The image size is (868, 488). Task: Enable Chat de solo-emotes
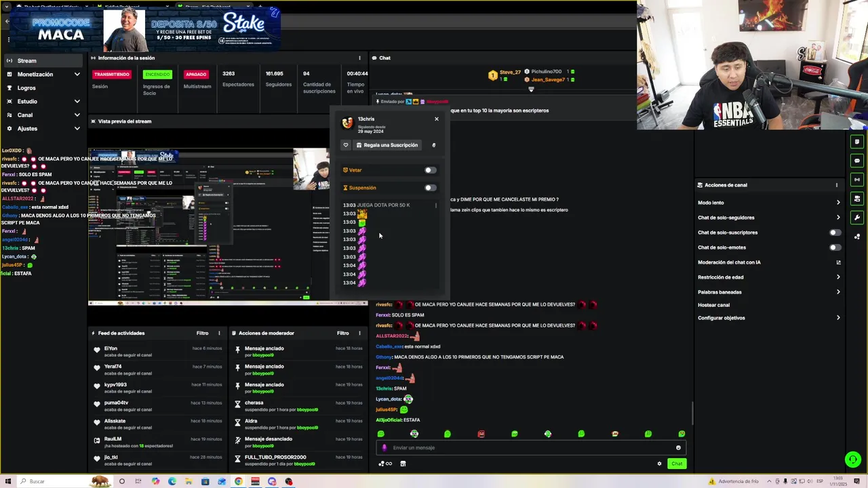pos(835,247)
